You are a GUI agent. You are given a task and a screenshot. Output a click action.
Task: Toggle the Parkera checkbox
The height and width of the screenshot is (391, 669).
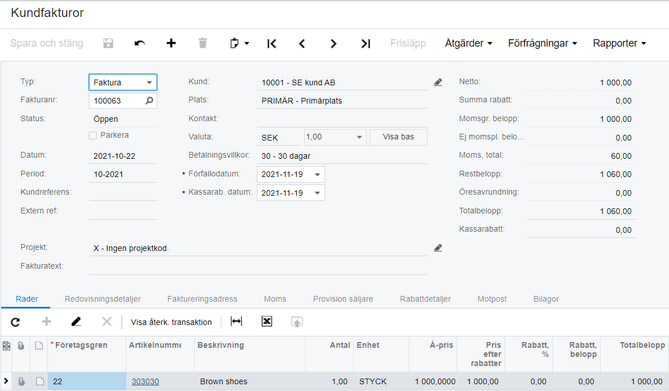pyautogui.click(x=93, y=135)
